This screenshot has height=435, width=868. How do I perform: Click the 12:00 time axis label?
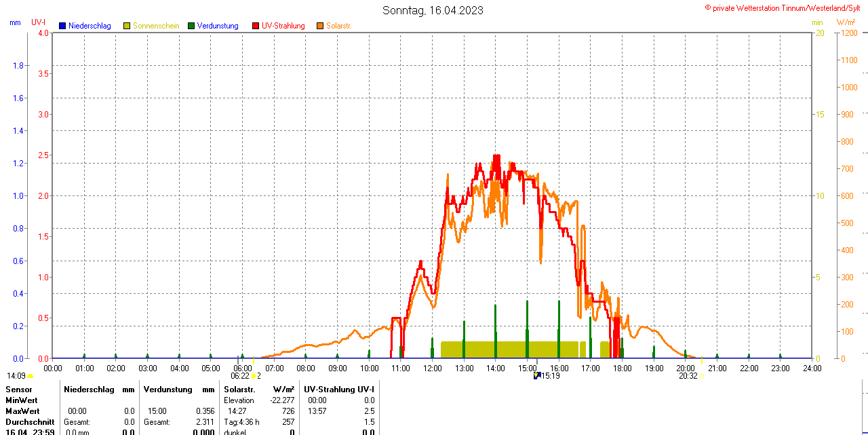(x=433, y=368)
